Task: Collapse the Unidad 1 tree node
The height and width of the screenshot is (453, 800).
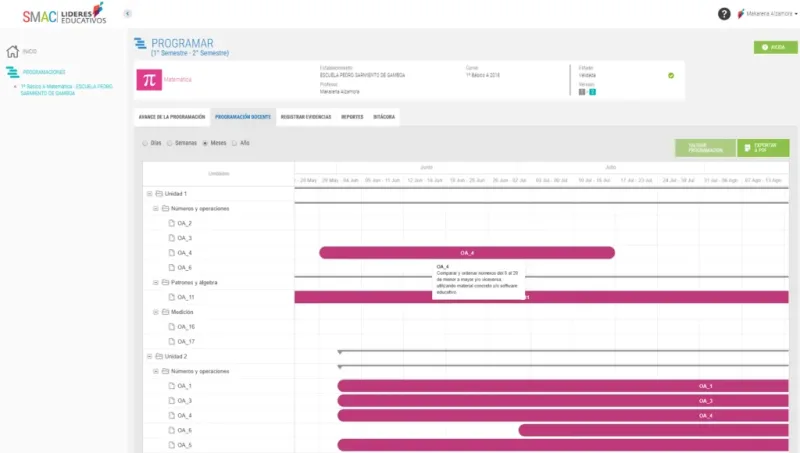Action: [x=149, y=194]
